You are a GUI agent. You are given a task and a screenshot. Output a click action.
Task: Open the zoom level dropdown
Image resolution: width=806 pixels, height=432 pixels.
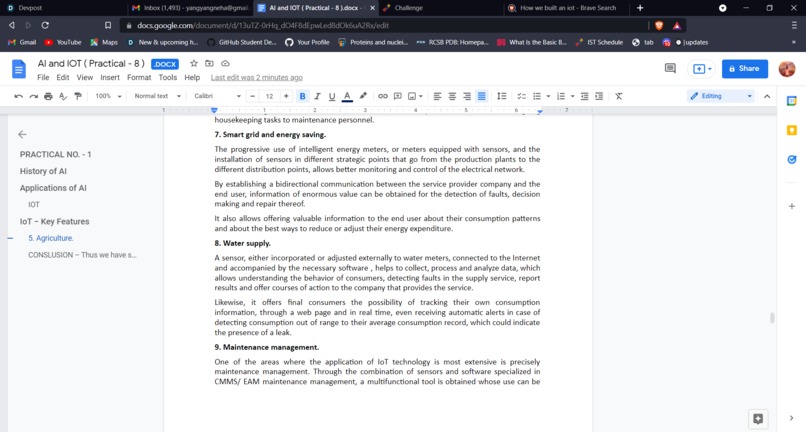(x=108, y=96)
